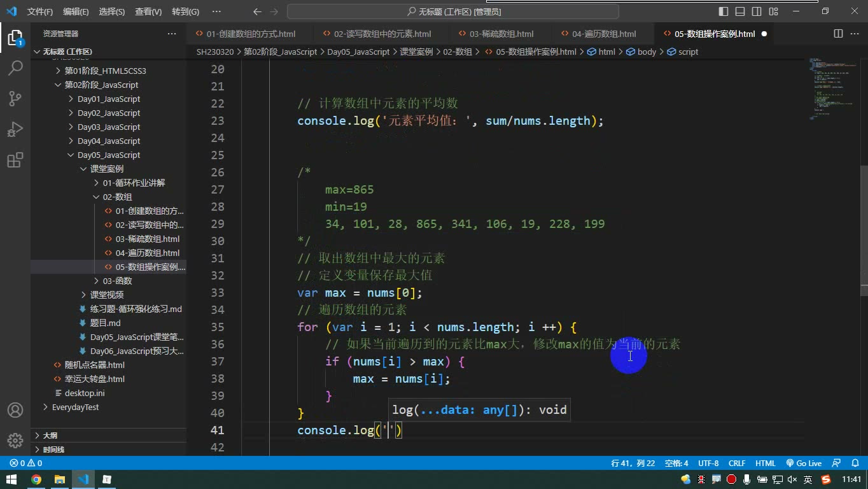Screen dimensions: 868x489
Task: Expand the 第01阶段_HTML5CSS3 folder
Action: pos(105,71)
